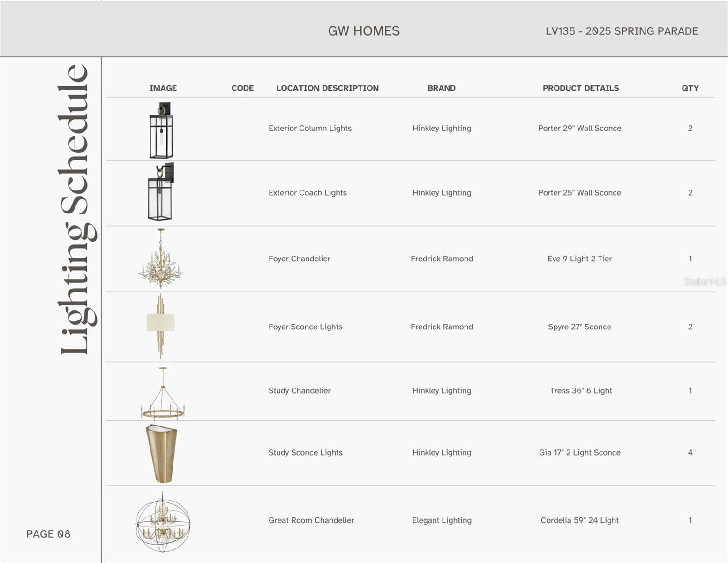Click the vertical 'Lighting Schedule' title

[76, 209]
